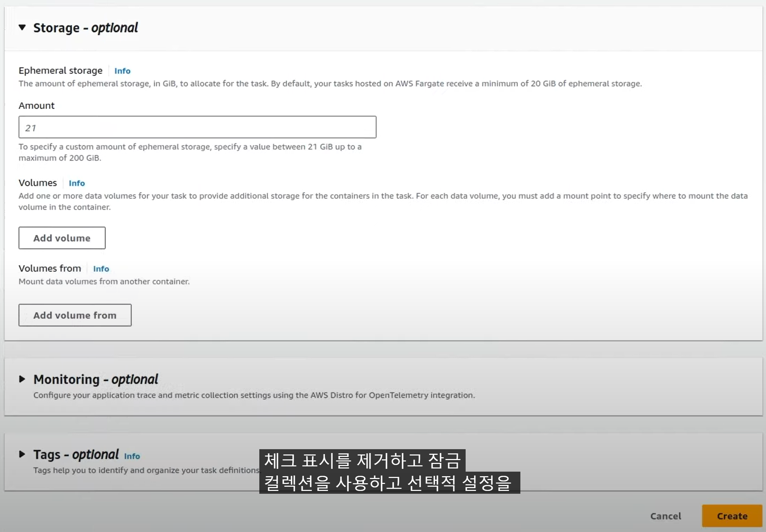Screen dimensions: 766x532
Task: Click the Amount field label
Action: coord(36,106)
